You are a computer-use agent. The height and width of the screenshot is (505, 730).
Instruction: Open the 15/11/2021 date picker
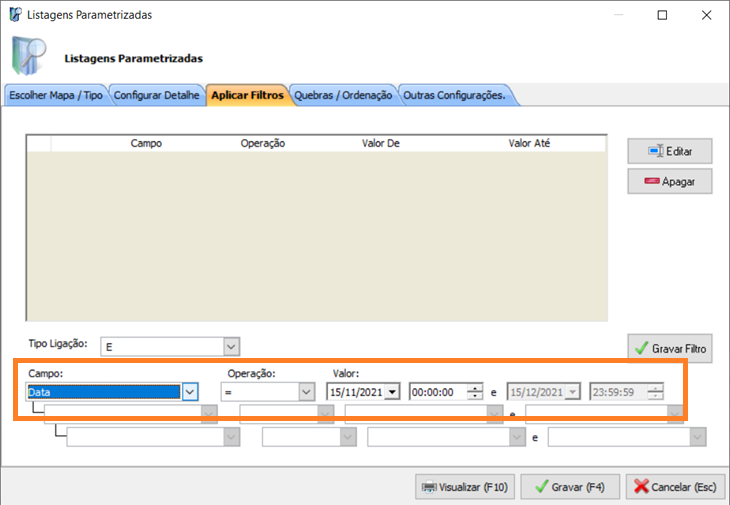click(x=392, y=392)
